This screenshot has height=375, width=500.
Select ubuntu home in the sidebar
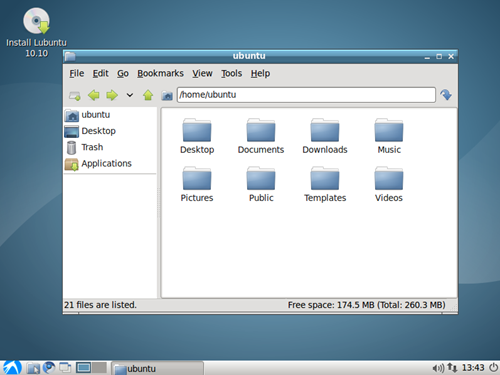click(110, 115)
